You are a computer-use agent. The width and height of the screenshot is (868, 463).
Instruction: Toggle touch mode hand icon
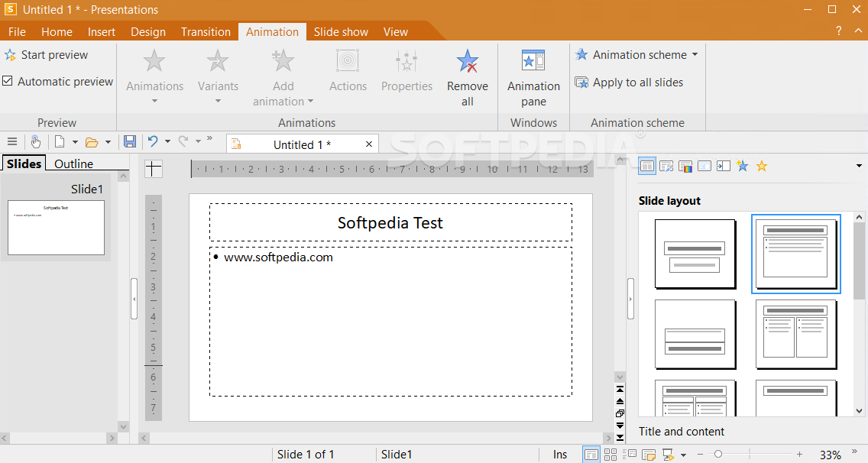coord(35,142)
